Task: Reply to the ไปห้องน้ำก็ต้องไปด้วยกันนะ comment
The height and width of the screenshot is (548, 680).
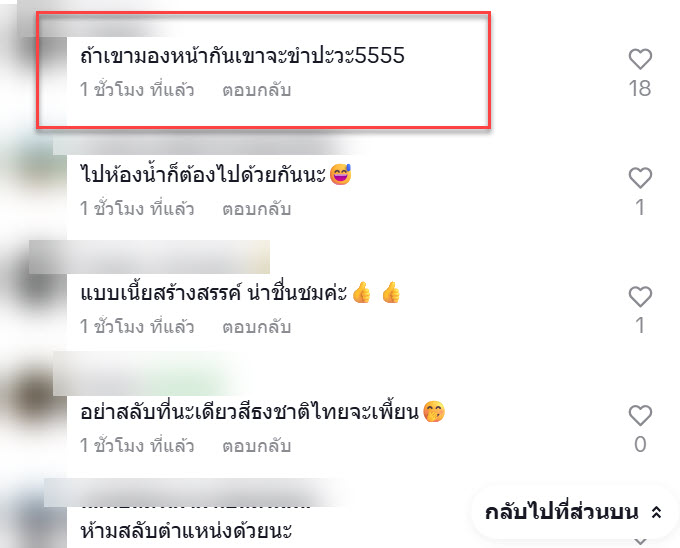Action: pos(256,209)
